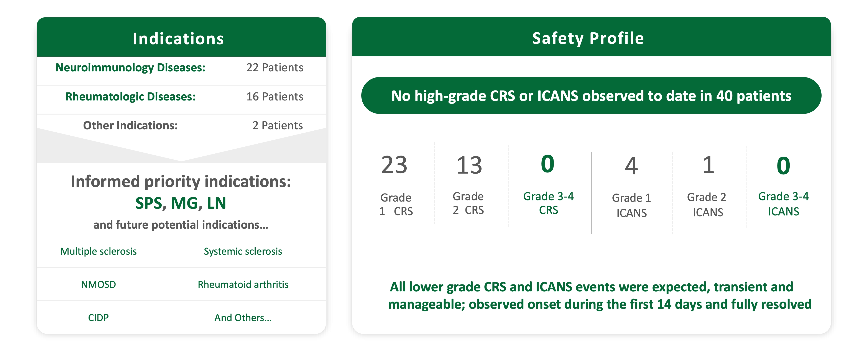The image size is (868, 348).
Task: Click the And Others… entry
Action: (243, 318)
